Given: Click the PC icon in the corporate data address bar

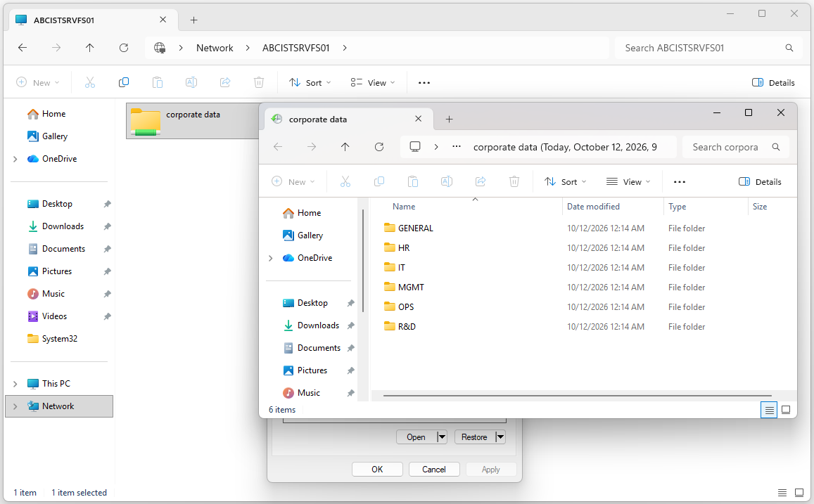Looking at the screenshot, I should click(415, 147).
